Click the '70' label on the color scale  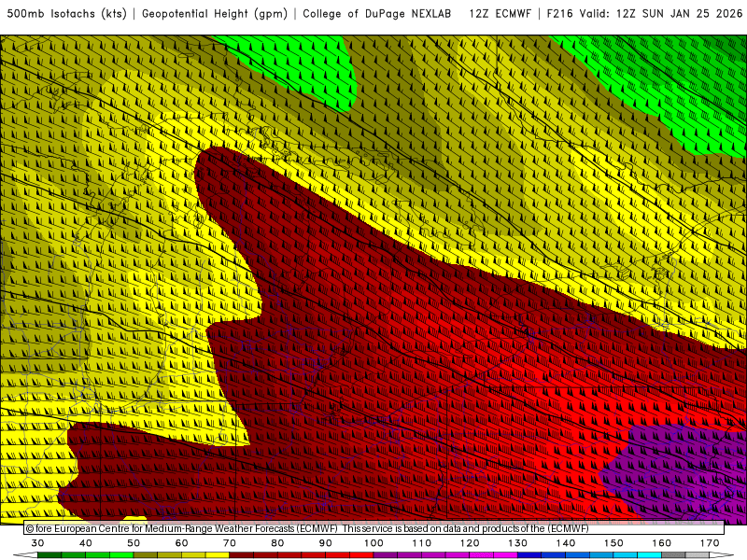(x=230, y=543)
